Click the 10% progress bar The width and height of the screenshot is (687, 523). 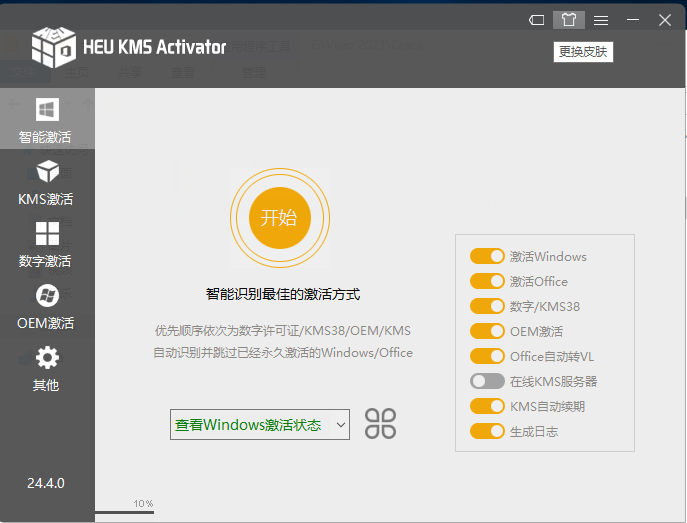[x=125, y=512]
